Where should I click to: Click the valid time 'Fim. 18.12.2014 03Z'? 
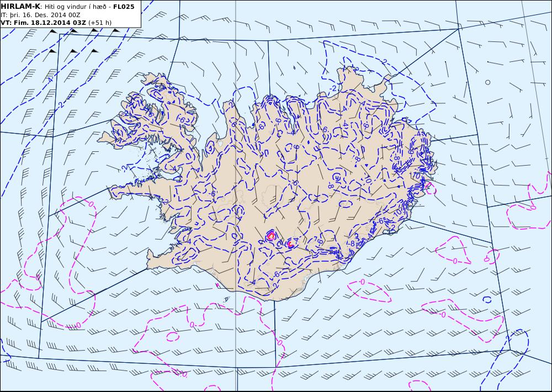[50, 23]
